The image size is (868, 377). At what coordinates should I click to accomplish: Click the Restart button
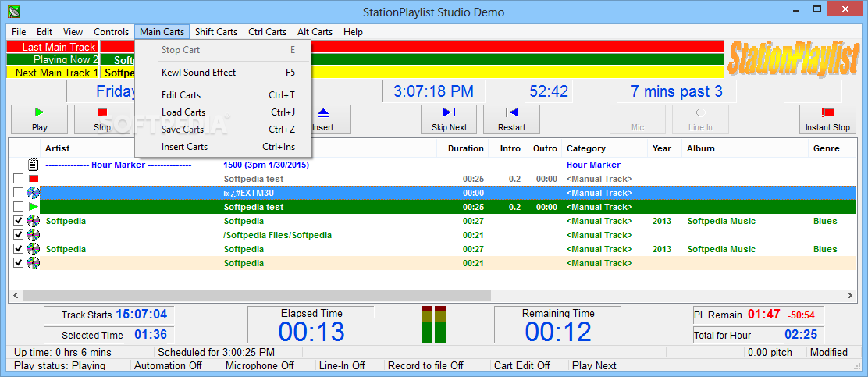(511, 119)
